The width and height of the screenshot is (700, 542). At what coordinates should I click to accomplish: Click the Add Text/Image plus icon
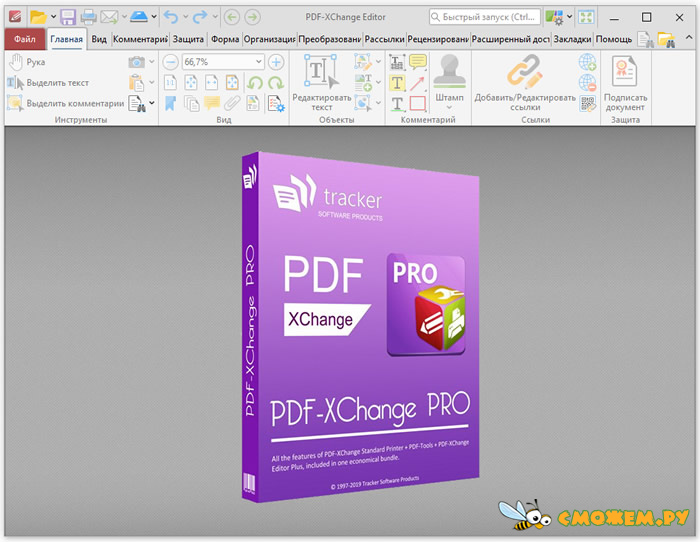[363, 83]
